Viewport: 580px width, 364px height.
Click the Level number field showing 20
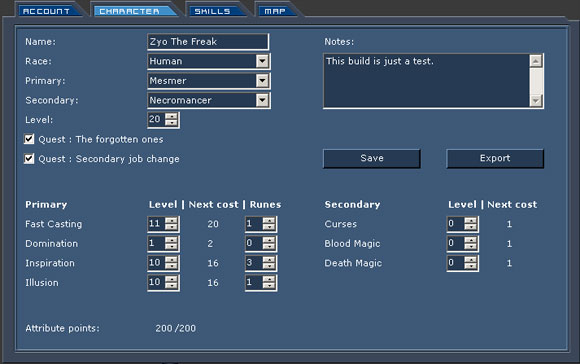tap(156, 119)
